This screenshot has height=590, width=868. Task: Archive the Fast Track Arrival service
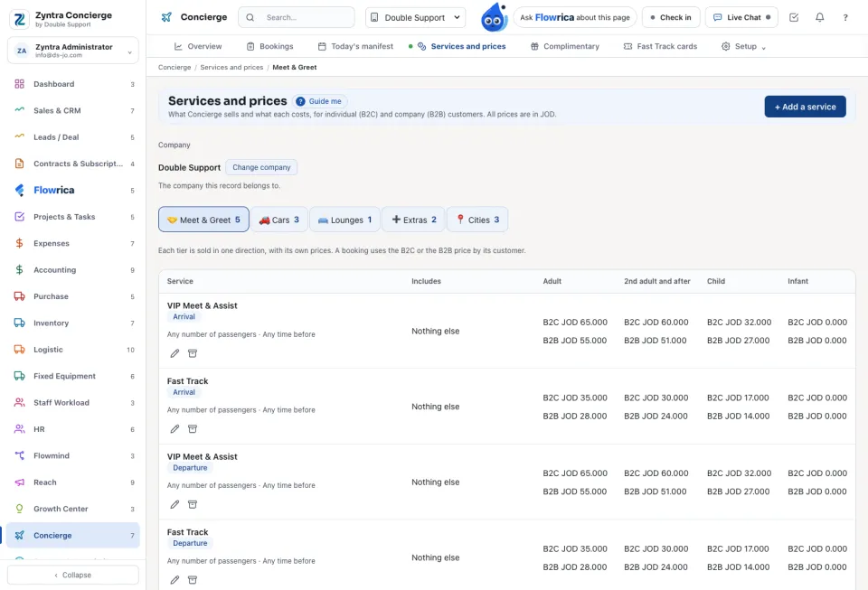pyautogui.click(x=193, y=429)
